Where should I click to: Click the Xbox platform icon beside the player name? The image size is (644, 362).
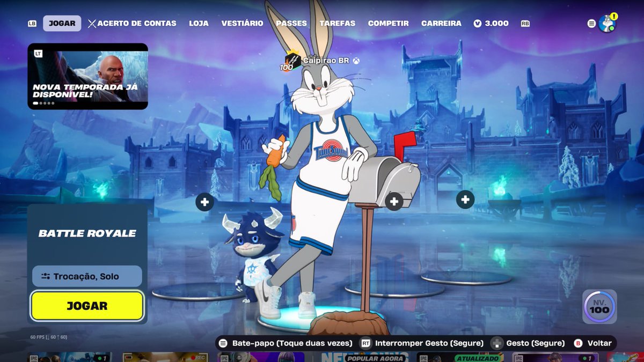click(356, 61)
